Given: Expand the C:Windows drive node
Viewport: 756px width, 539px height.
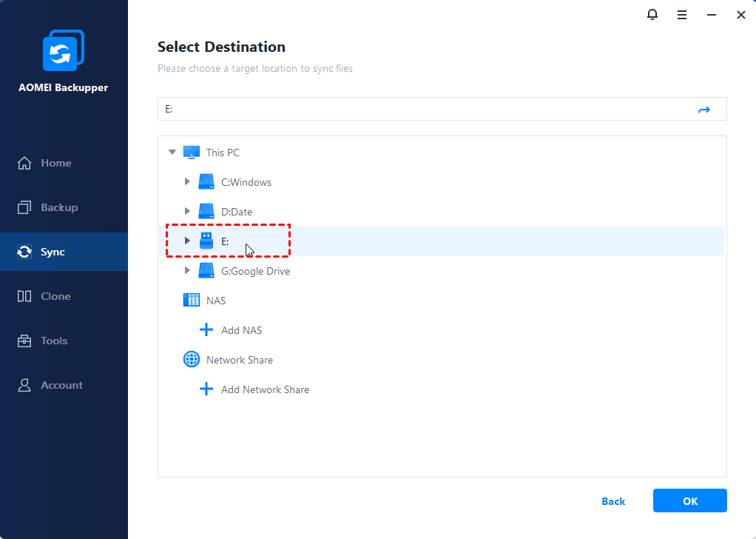Looking at the screenshot, I should [187, 182].
